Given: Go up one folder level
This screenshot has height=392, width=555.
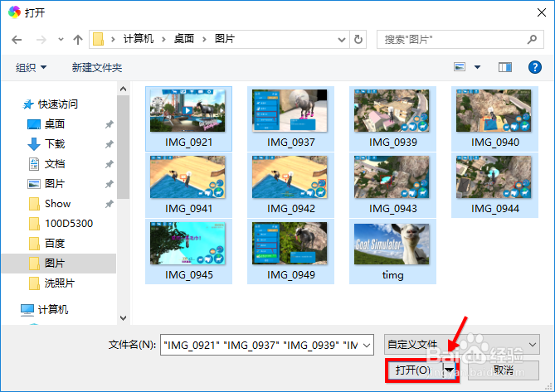Looking at the screenshot, I should tap(77, 39).
